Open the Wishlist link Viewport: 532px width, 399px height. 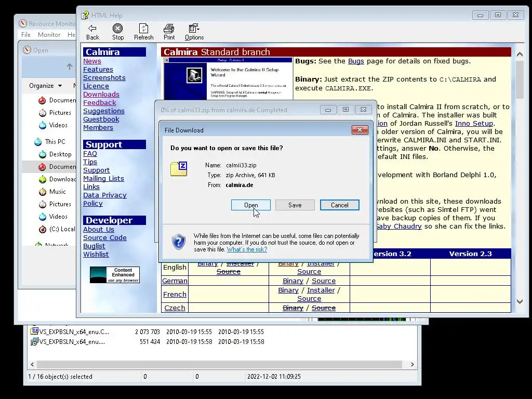pyautogui.click(x=96, y=255)
